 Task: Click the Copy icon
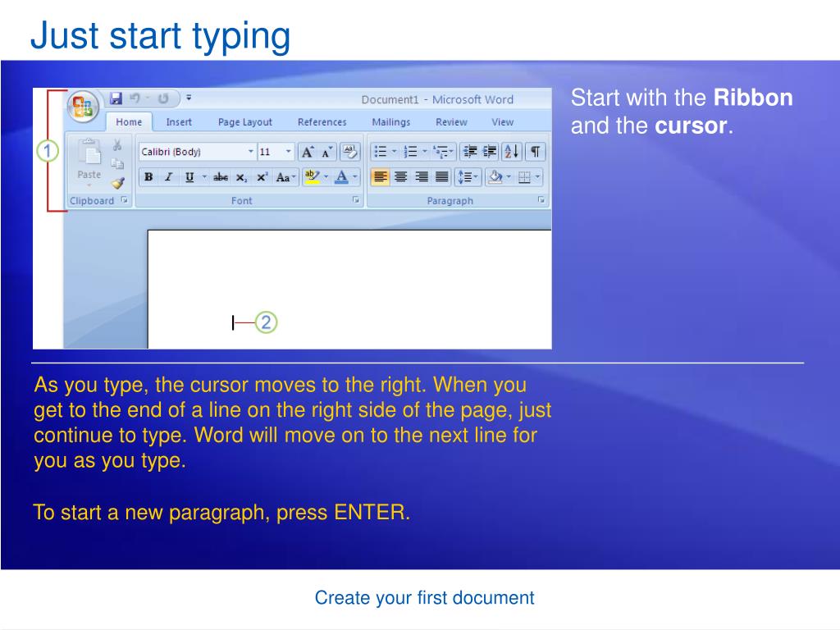[x=117, y=164]
